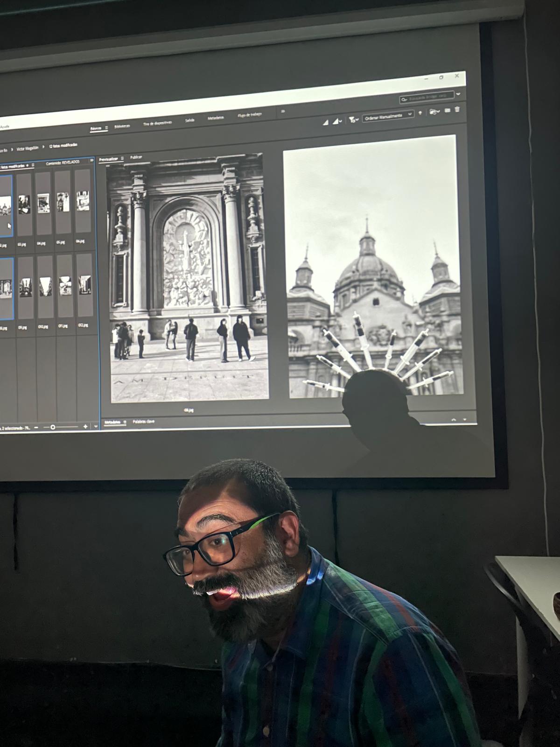Open the Palabras clave panel tab
Viewport: 560px width, 747px height.
(x=144, y=422)
